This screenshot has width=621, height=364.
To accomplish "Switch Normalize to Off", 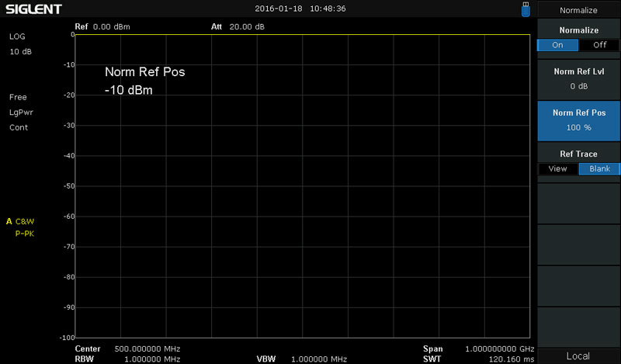I will click(599, 45).
